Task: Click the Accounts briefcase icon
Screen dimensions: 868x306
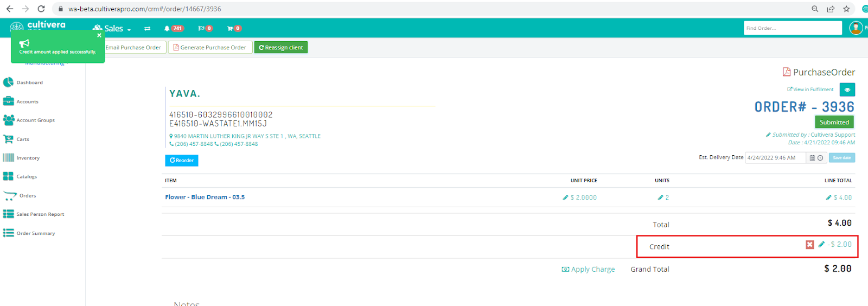Action: [x=8, y=101]
